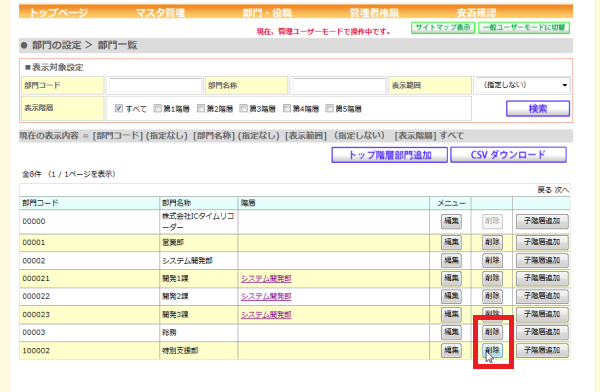
Task: Delete row 00002 システム開発部
Action: click(492, 260)
